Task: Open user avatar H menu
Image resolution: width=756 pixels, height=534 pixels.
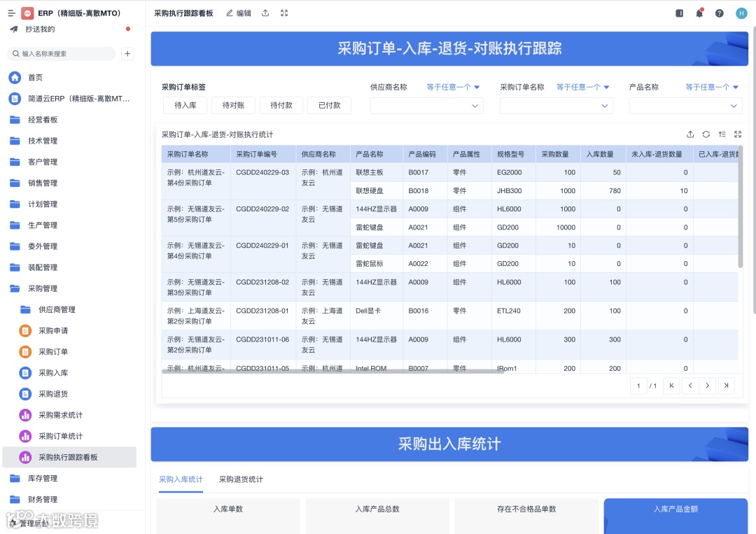Action: point(741,13)
